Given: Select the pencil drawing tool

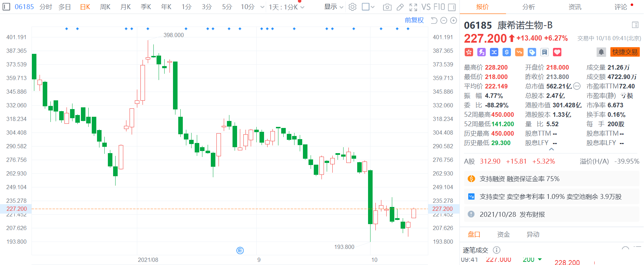Looking at the screenshot, I should [400, 7].
